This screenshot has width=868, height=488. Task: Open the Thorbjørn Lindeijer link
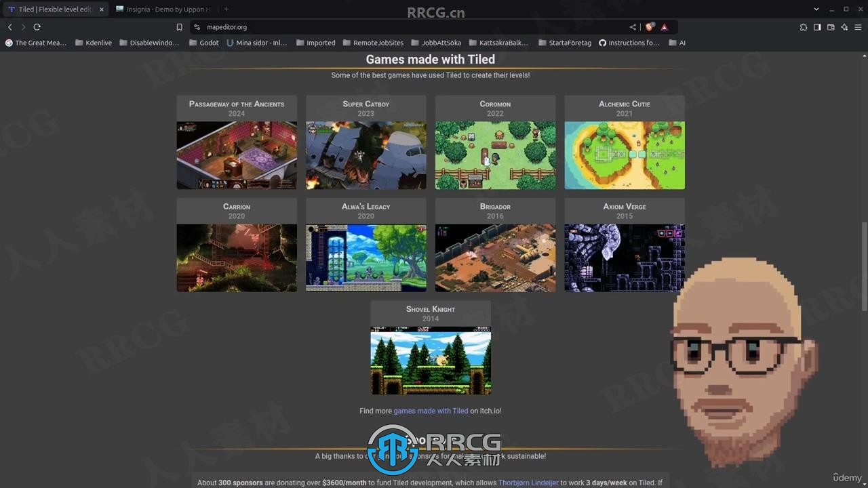click(x=528, y=483)
